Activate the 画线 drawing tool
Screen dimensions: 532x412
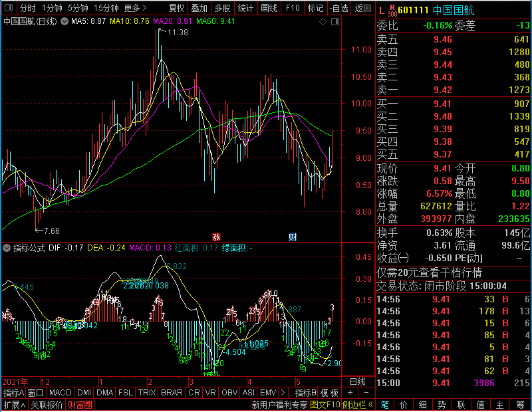point(269,8)
